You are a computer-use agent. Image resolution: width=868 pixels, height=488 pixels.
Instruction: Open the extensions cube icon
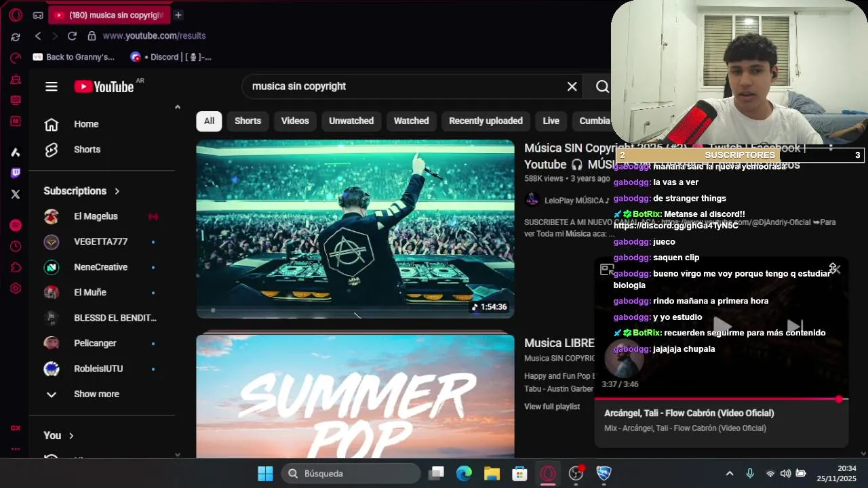[16, 267]
